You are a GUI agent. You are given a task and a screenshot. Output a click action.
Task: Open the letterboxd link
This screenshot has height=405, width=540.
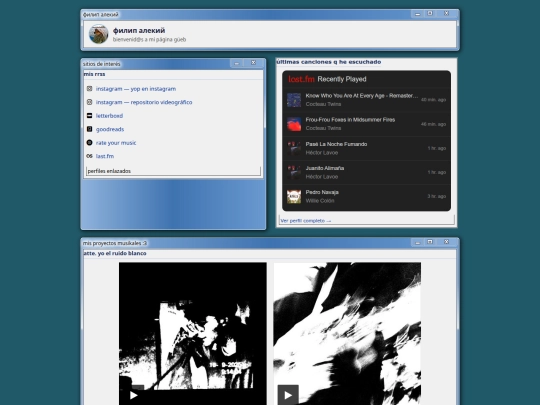[x=109, y=116]
